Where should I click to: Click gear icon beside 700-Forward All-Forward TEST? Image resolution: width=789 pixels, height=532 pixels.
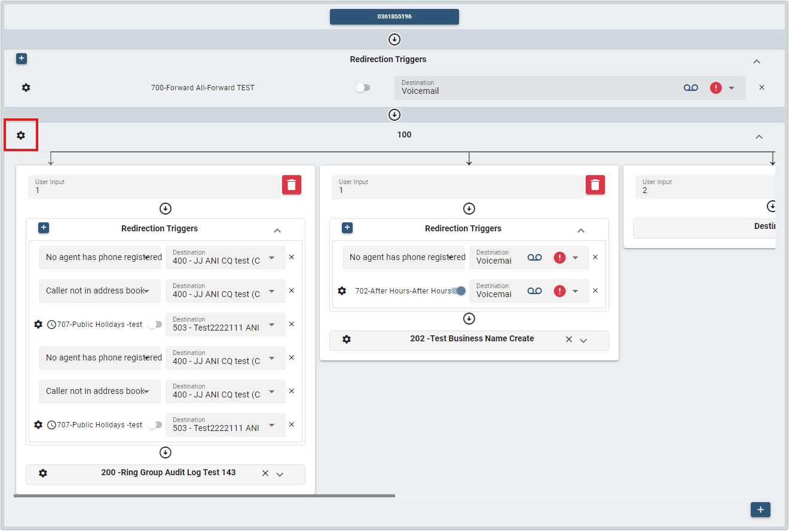[26, 88]
